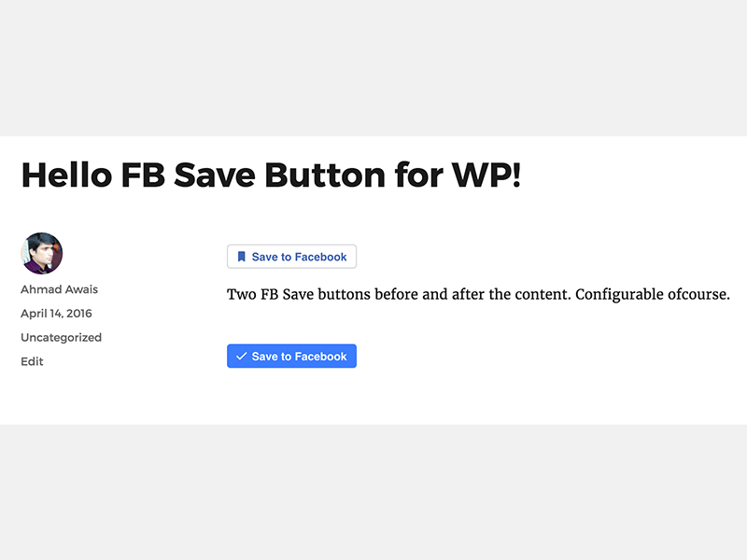This screenshot has height=560, width=747.
Task: Open the Ahmad Awais author link
Action: [59, 289]
